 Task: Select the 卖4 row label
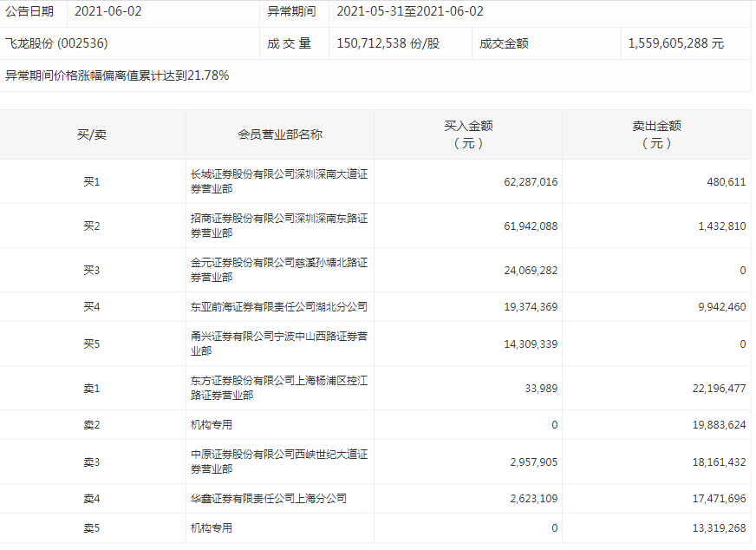pos(92,498)
